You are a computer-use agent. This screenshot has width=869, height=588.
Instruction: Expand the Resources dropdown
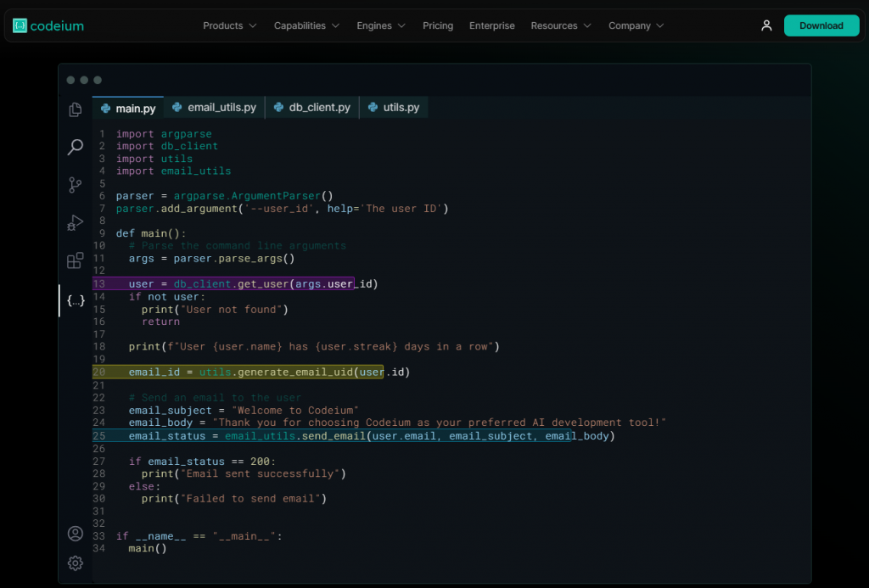561,25
